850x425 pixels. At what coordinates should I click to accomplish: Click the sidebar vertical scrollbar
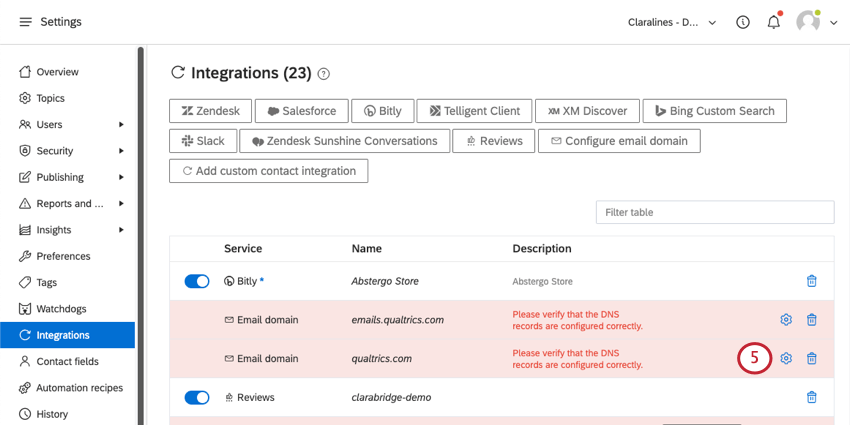click(x=140, y=235)
